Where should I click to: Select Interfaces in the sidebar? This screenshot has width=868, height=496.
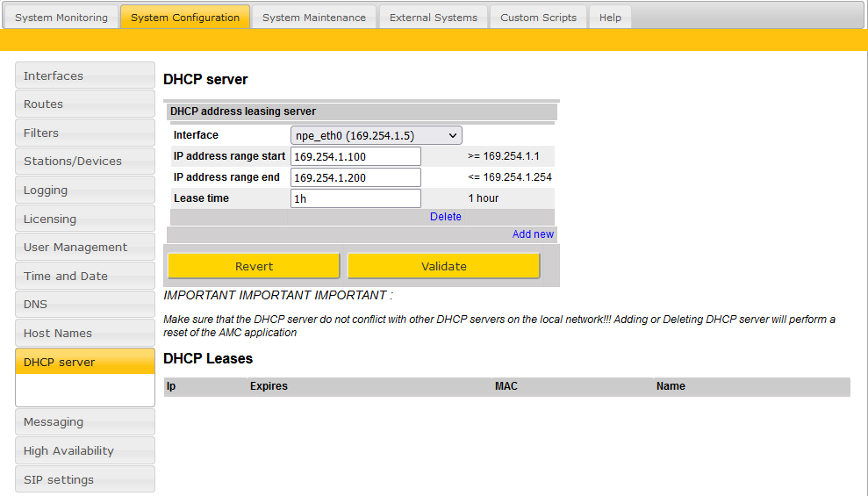[84, 76]
